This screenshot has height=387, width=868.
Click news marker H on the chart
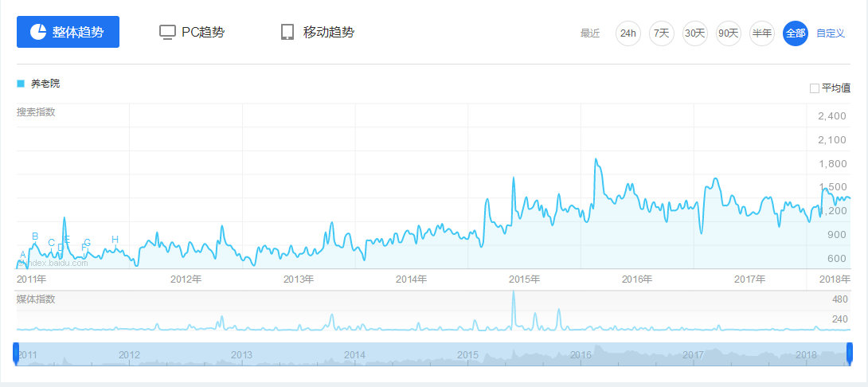tap(115, 240)
